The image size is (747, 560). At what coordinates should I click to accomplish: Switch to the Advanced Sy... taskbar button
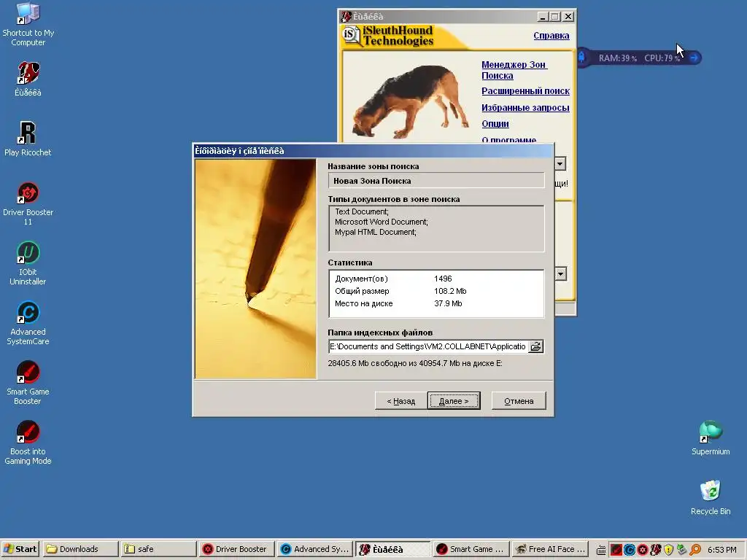(315, 549)
